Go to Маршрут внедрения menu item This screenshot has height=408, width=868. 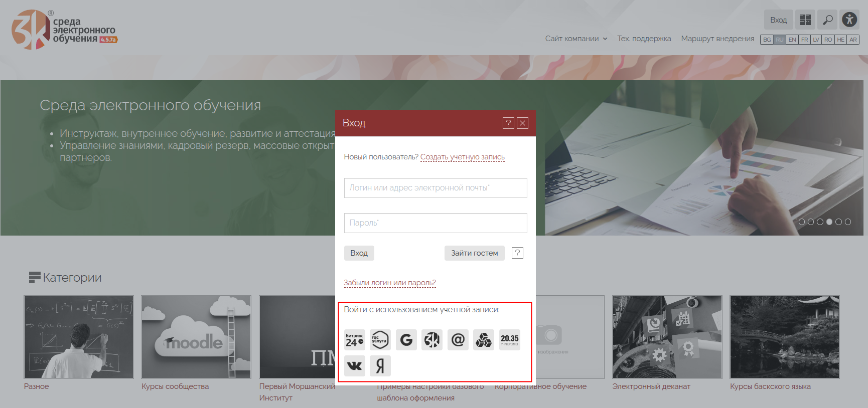tap(717, 39)
